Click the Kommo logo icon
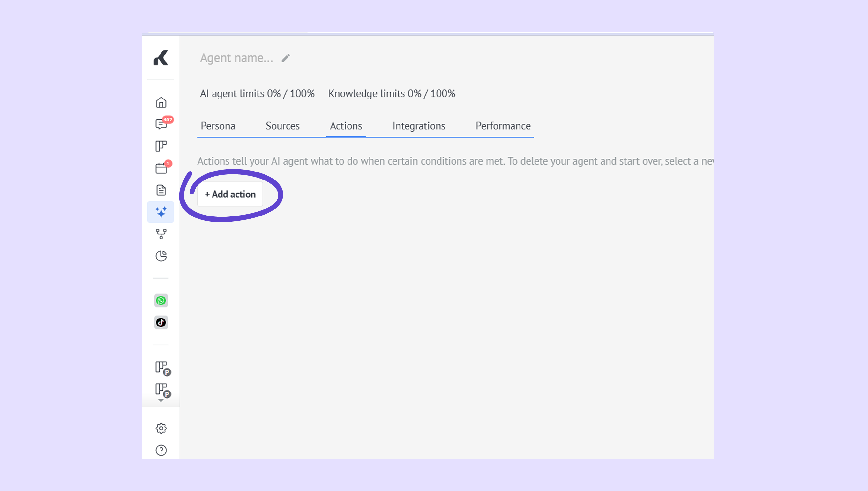 point(161,58)
